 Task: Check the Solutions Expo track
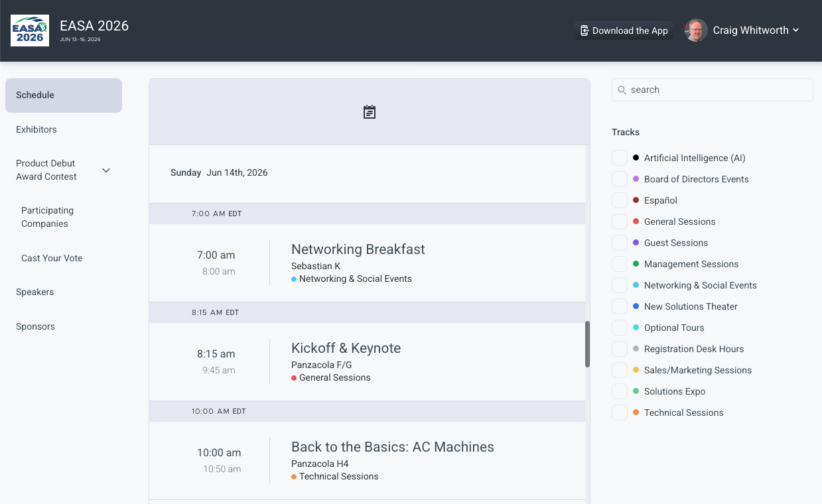(620, 391)
